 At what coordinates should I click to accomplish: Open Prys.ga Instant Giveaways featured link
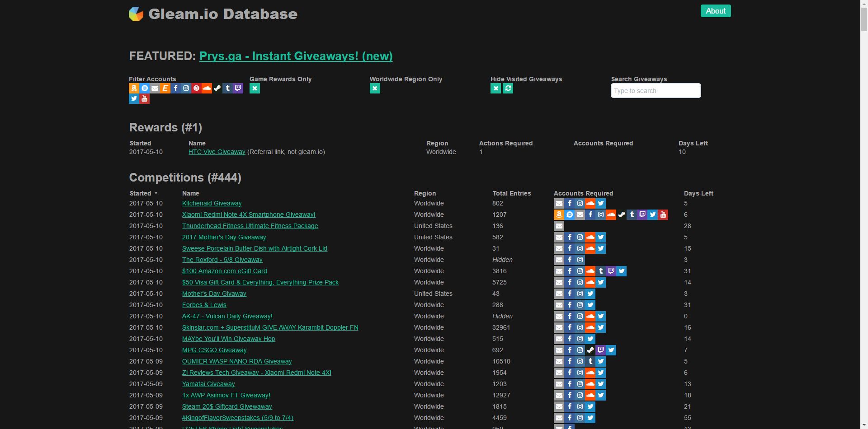click(296, 56)
